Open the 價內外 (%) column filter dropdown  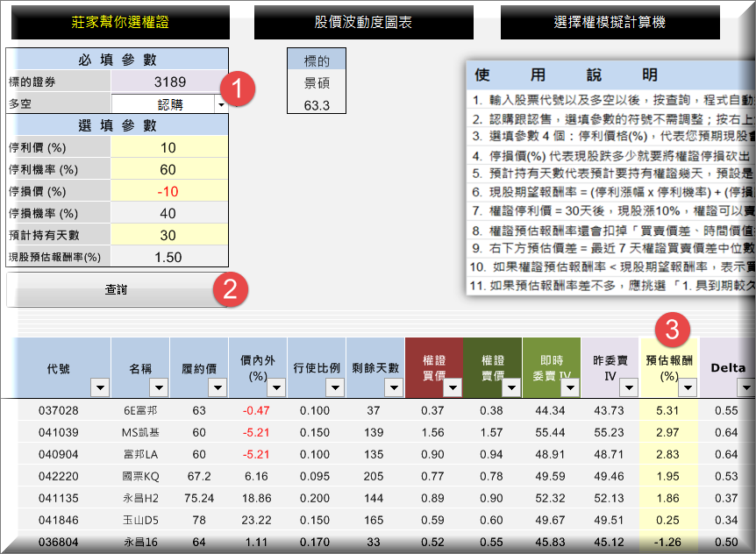click(x=276, y=387)
